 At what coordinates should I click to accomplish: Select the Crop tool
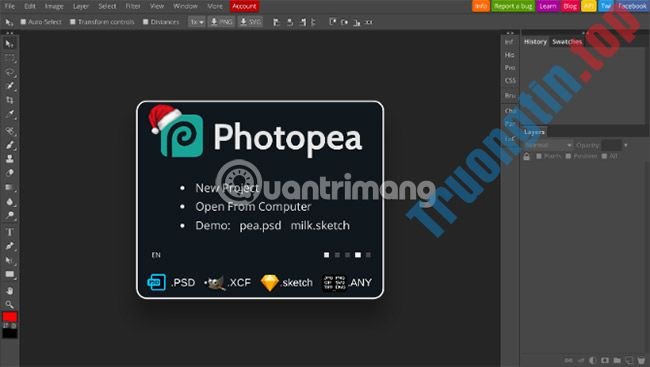click(9, 100)
